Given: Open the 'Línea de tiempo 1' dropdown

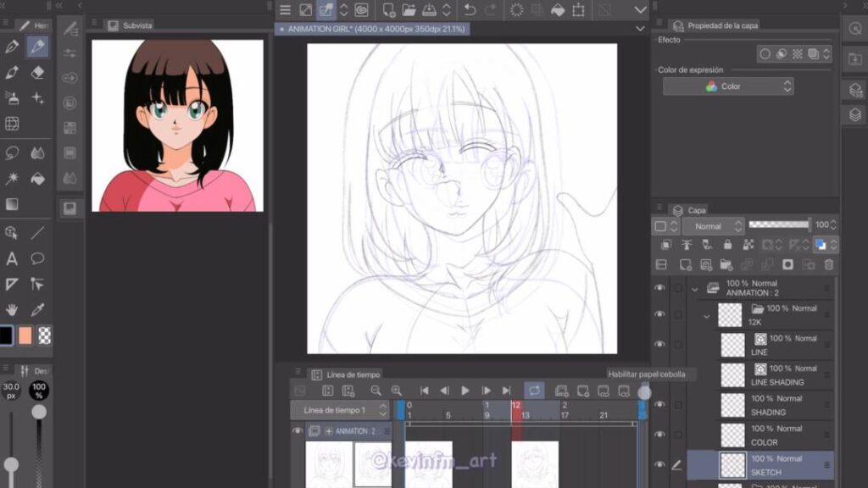Looking at the screenshot, I should (339, 410).
